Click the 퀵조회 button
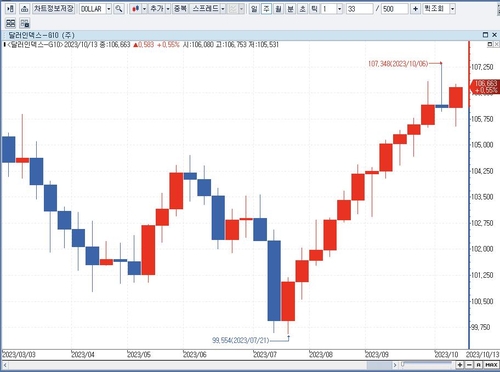 (435, 9)
